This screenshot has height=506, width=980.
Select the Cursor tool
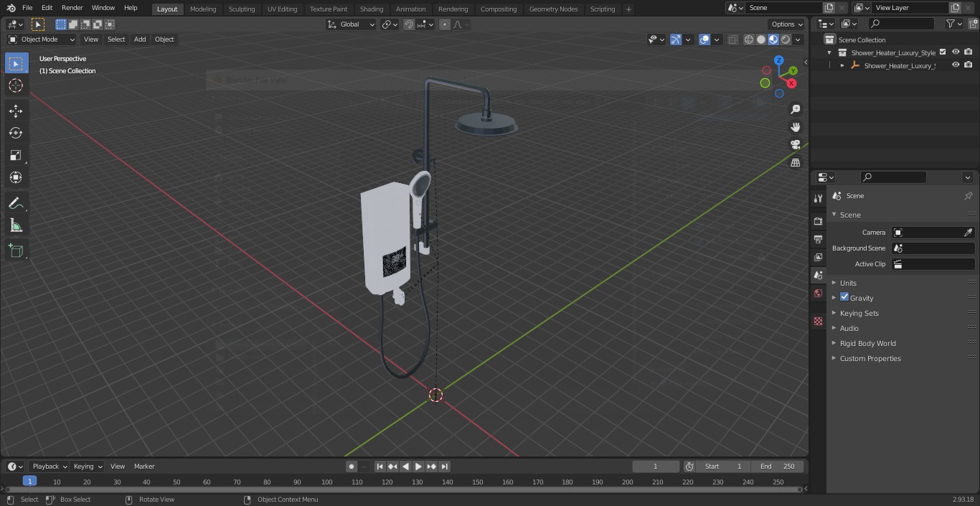(x=16, y=85)
